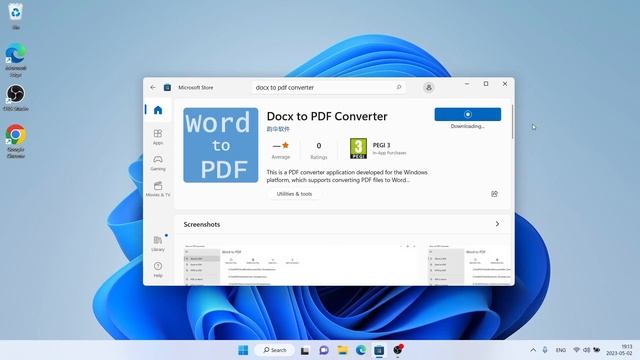Open the Utilities & tools category

click(294, 194)
